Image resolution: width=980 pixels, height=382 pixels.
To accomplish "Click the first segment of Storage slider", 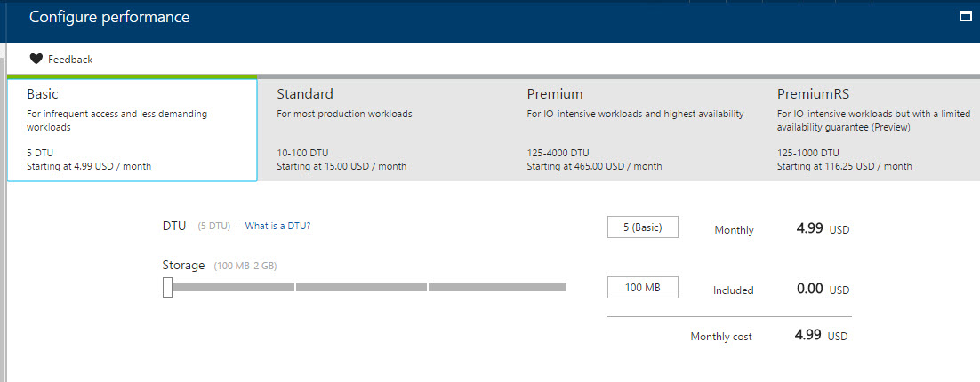I will [233, 287].
